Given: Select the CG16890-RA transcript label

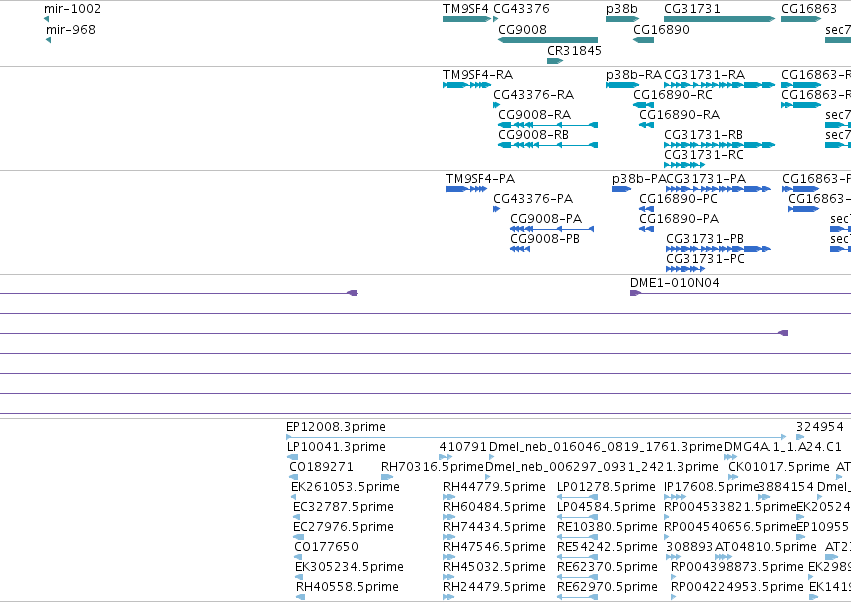Looking at the screenshot, I should 679,115.
